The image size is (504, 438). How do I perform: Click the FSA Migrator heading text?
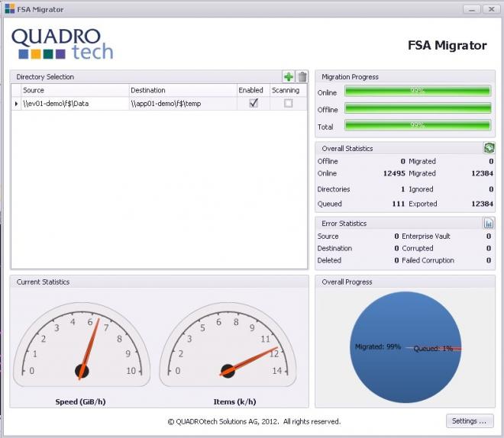[x=447, y=45]
